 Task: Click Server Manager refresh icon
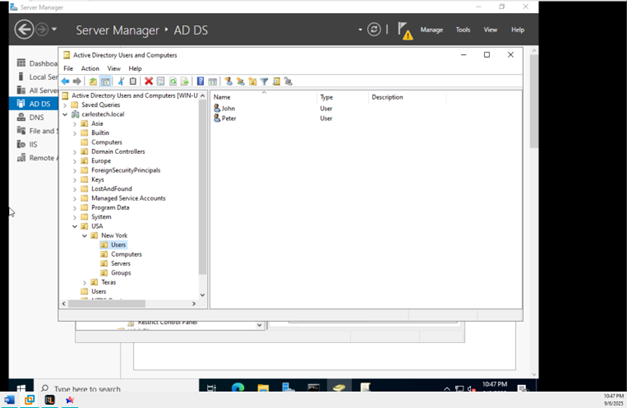[x=374, y=30]
